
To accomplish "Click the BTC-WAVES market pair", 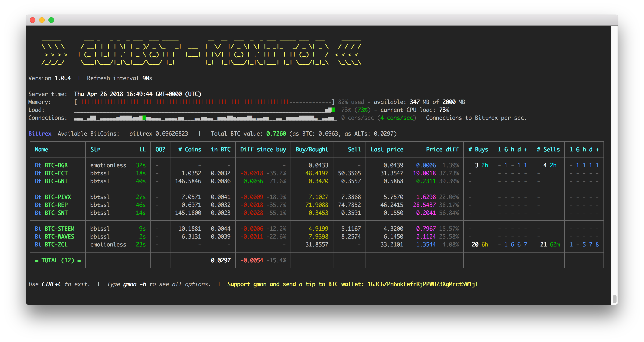I will point(59,236).
